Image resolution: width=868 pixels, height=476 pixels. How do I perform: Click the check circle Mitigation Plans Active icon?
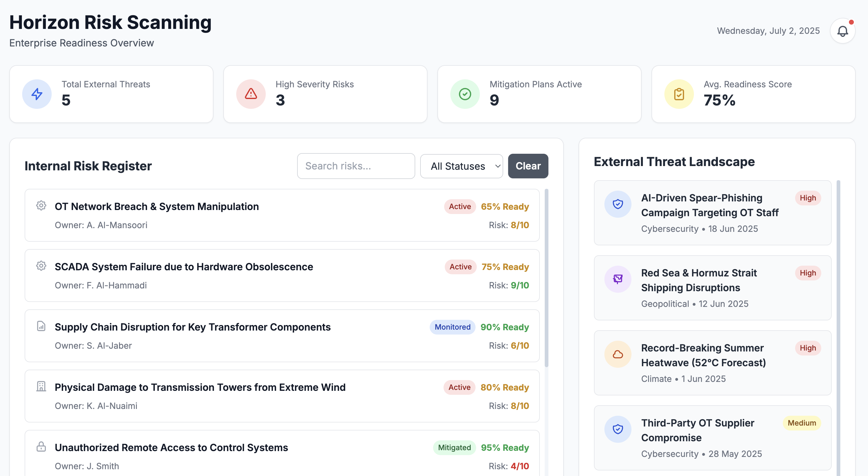pyautogui.click(x=465, y=94)
